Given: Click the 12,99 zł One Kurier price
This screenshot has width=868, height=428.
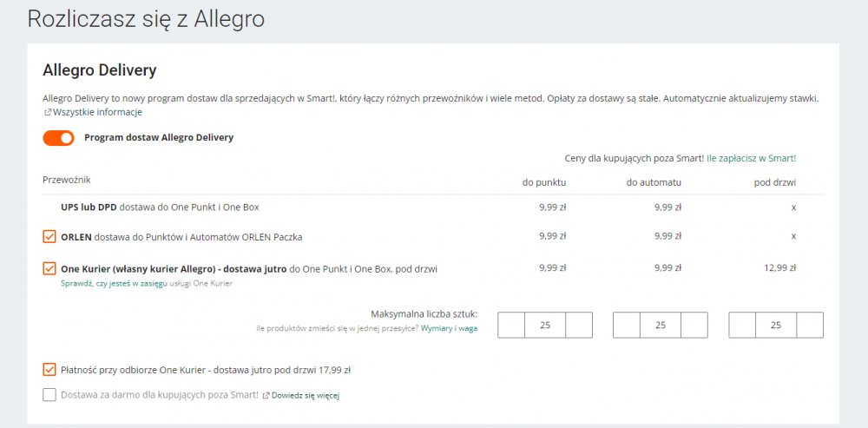Looking at the screenshot, I should tap(779, 268).
